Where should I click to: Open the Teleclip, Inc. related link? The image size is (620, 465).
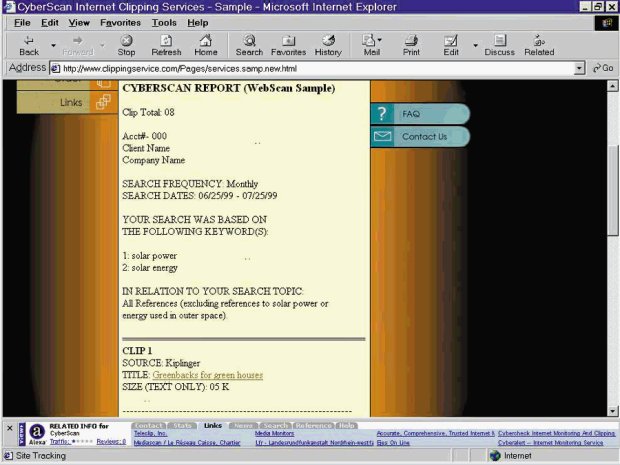coord(150,433)
